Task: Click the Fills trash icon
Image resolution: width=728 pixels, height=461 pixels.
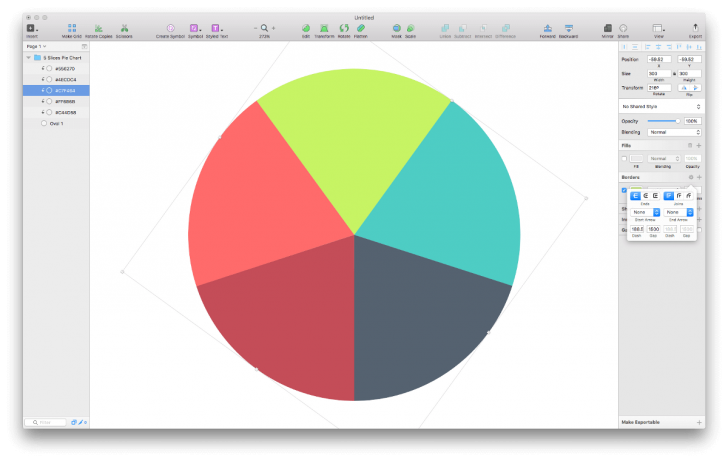Action: [x=690, y=145]
